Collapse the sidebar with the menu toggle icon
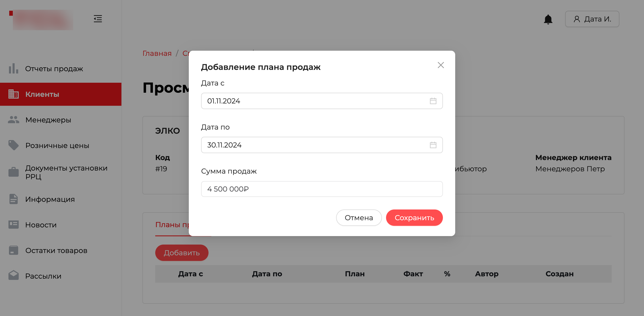This screenshot has height=316, width=644. [98, 19]
